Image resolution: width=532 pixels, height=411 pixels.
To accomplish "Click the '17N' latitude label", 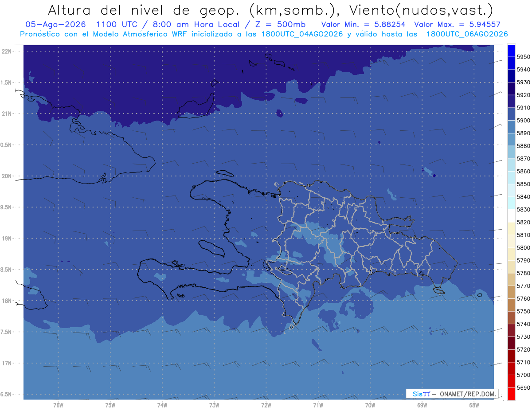I will (x=7, y=364).
